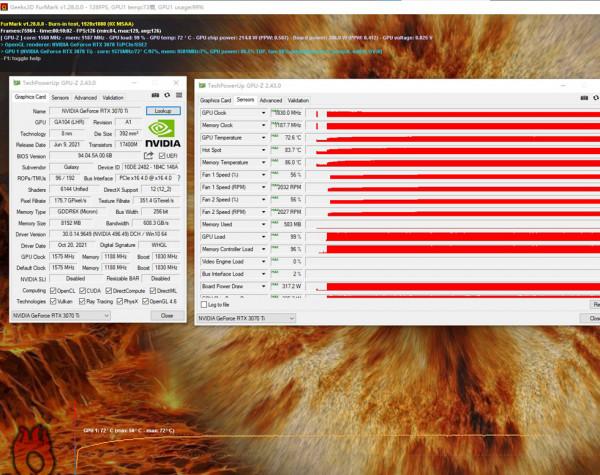
Task: Toggle the OpenCL computing checkbox
Action: [x=51, y=290]
